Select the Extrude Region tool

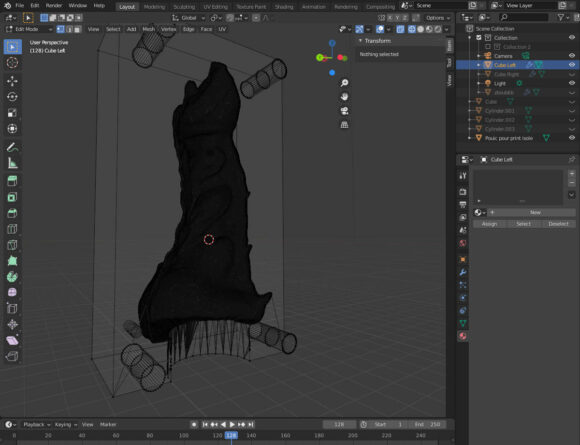(x=13, y=181)
